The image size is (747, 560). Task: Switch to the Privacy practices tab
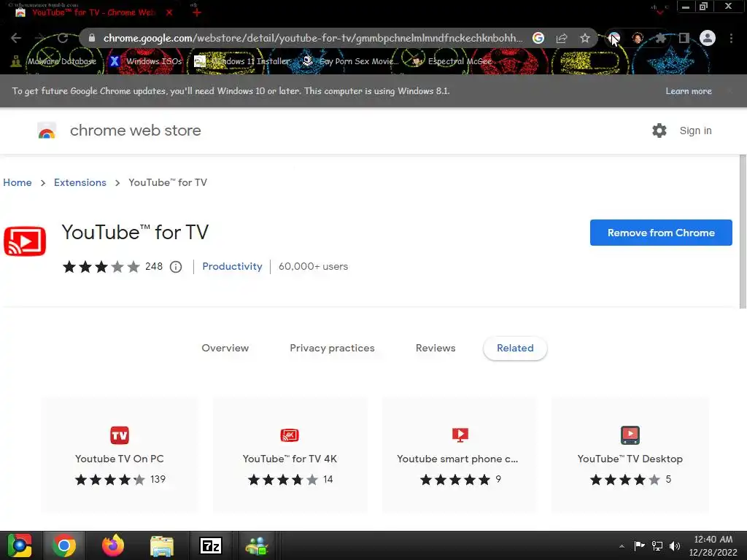(332, 348)
